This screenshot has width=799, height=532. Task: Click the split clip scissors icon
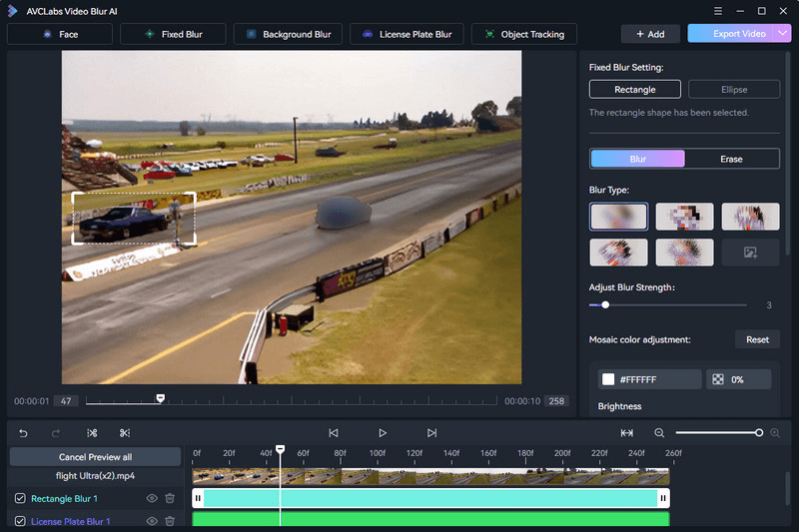[125, 433]
